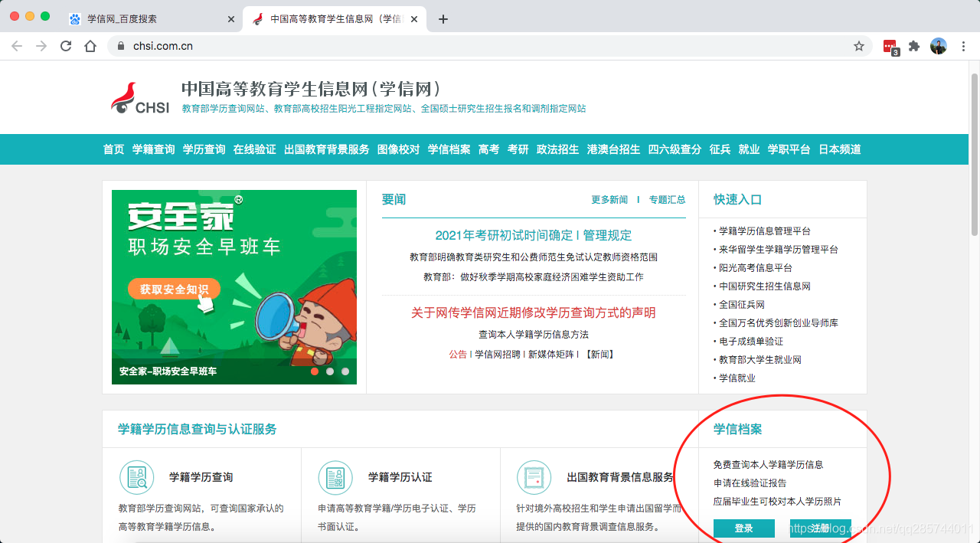Click the address bar showing chsi.com.cn
This screenshot has height=543, width=980.
(x=490, y=46)
